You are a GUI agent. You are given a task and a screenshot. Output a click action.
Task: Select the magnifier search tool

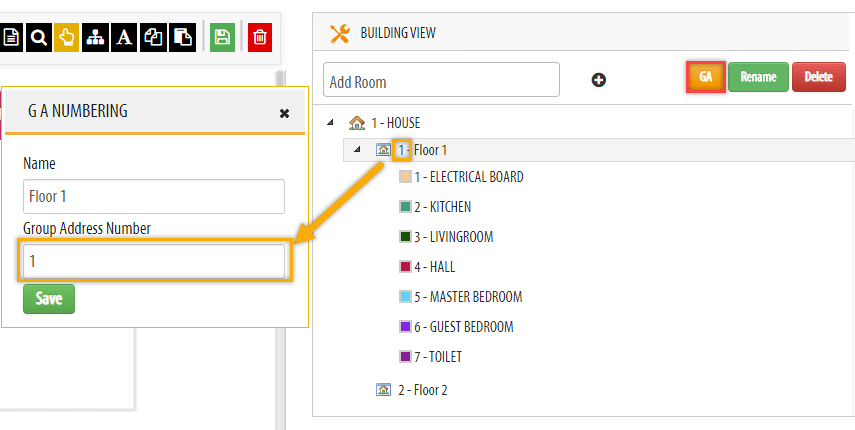pos(39,38)
